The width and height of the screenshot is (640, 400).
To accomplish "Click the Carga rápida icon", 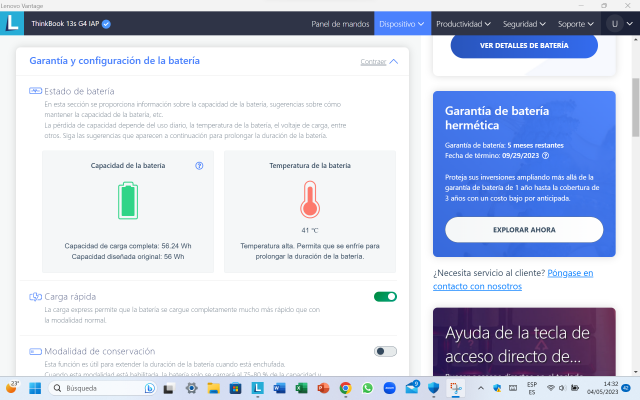I will tap(35, 297).
